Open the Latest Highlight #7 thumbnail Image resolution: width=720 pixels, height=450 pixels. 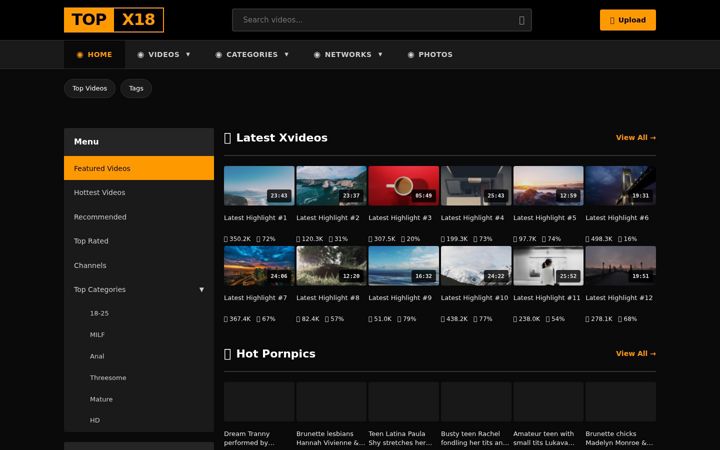[259, 265]
